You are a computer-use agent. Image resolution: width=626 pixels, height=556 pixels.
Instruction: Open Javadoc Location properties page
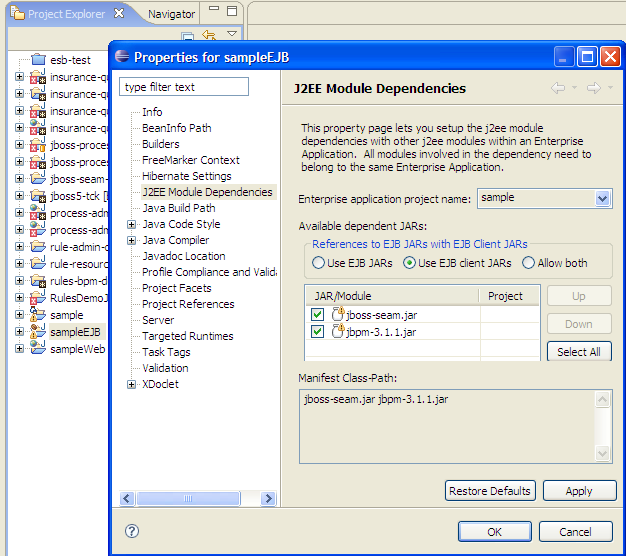[x=184, y=256]
